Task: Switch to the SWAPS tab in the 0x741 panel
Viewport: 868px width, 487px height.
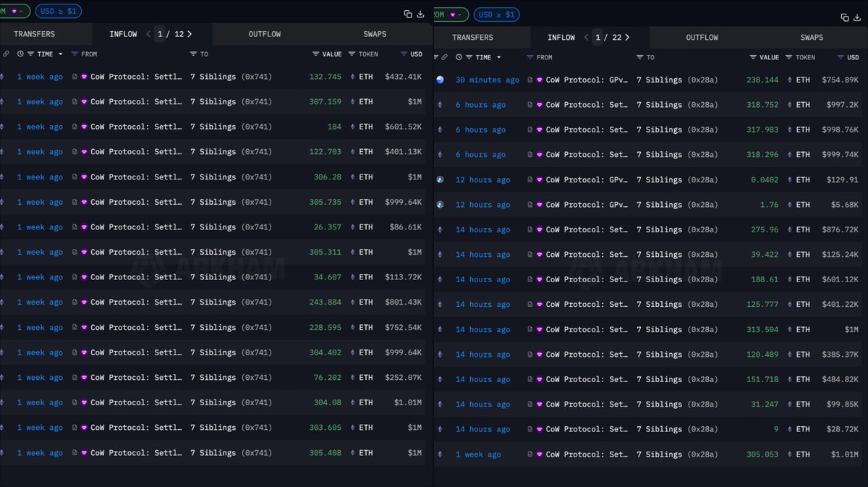Action: tap(375, 34)
